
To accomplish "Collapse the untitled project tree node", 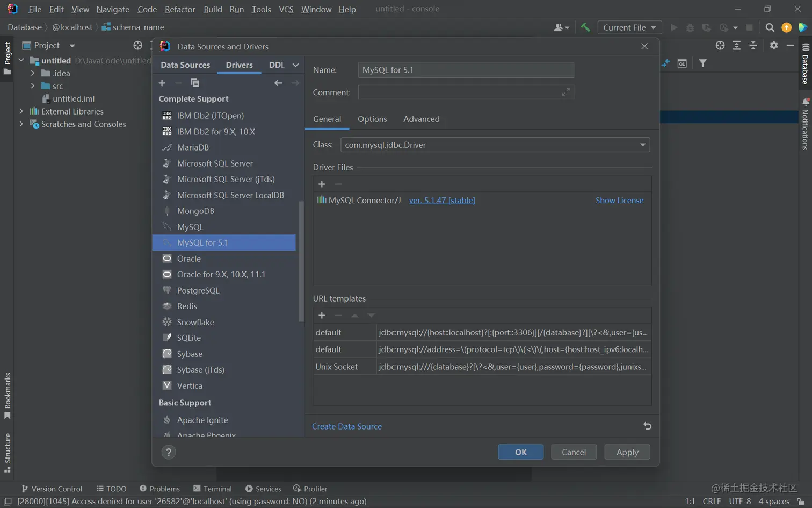I will [x=21, y=60].
